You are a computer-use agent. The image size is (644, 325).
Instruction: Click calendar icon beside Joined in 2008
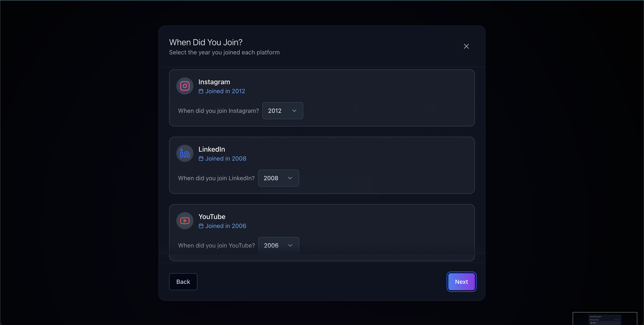tap(201, 158)
